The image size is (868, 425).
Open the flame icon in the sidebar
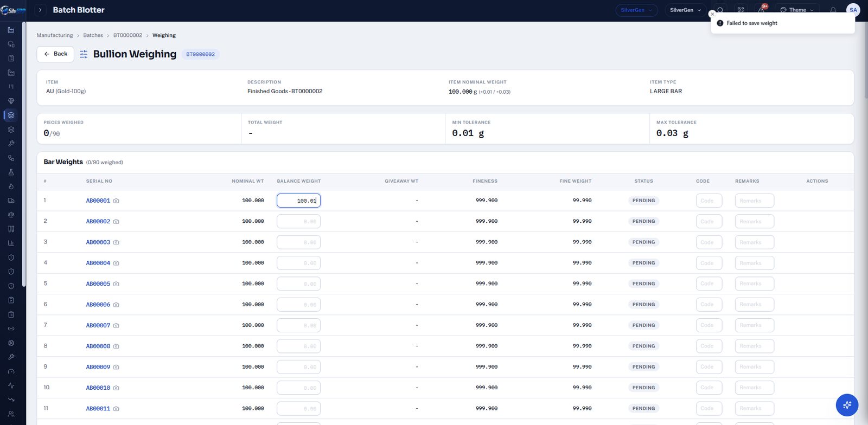point(11,186)
